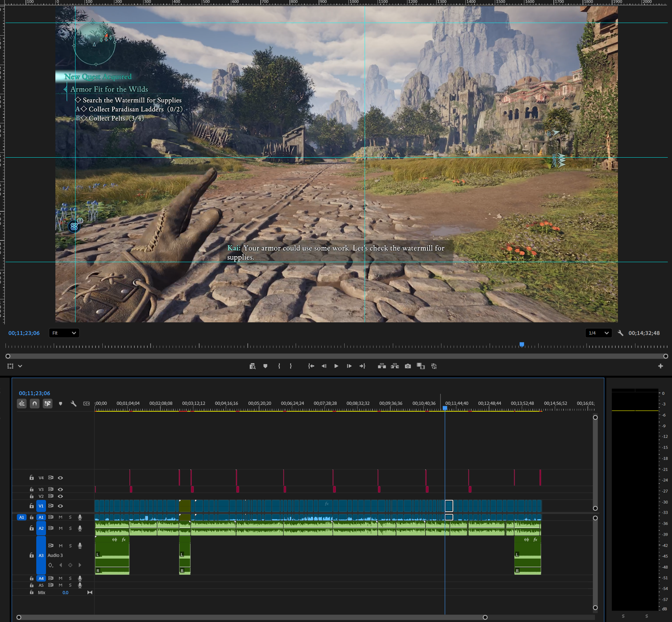
Task: Enable voice-over record on A1
Action: pyautogui.click(x=80, y=517)
